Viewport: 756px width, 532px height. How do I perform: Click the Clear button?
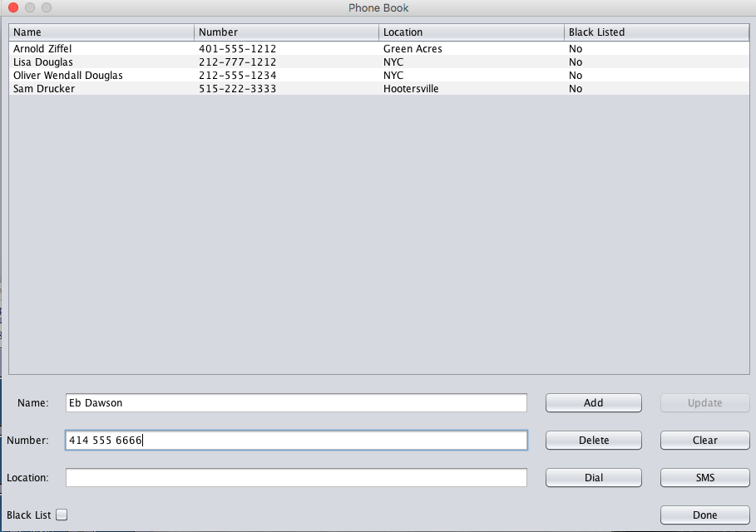coord(705,440)
